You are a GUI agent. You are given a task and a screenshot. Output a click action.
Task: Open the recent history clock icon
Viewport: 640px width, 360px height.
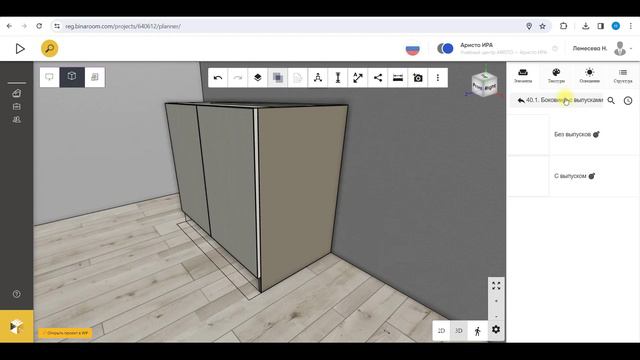point(628,100)
